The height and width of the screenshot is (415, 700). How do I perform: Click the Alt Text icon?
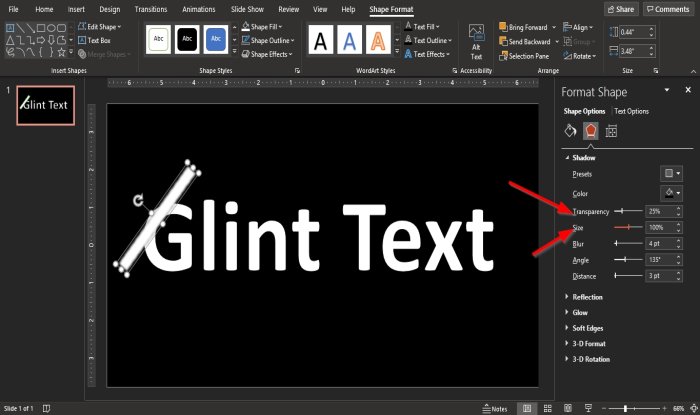point(476,42)
